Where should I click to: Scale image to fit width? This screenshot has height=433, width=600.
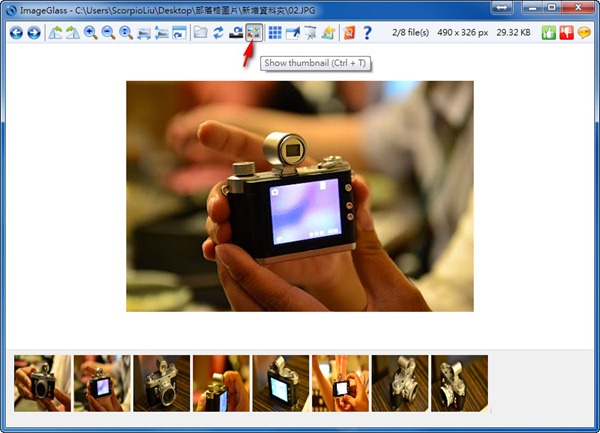pyautogui.click(x=144, y=33)
